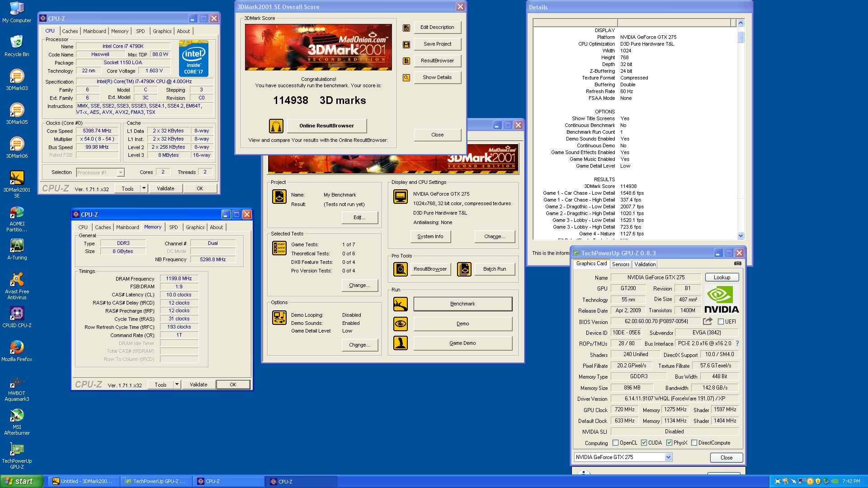This screenshot has width=868, height=488.
Task: Click Validate button in top CPU-Z window
Action: 165,188
